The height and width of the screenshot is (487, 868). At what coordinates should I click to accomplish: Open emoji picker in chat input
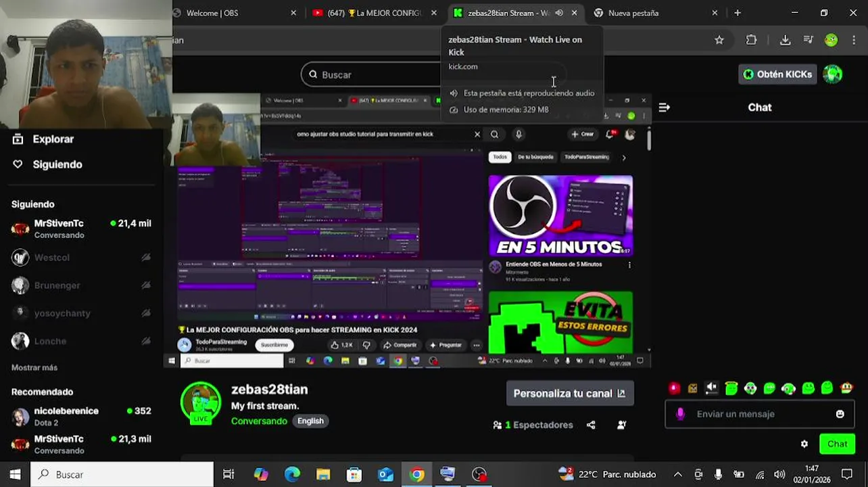tap(840, 414)
